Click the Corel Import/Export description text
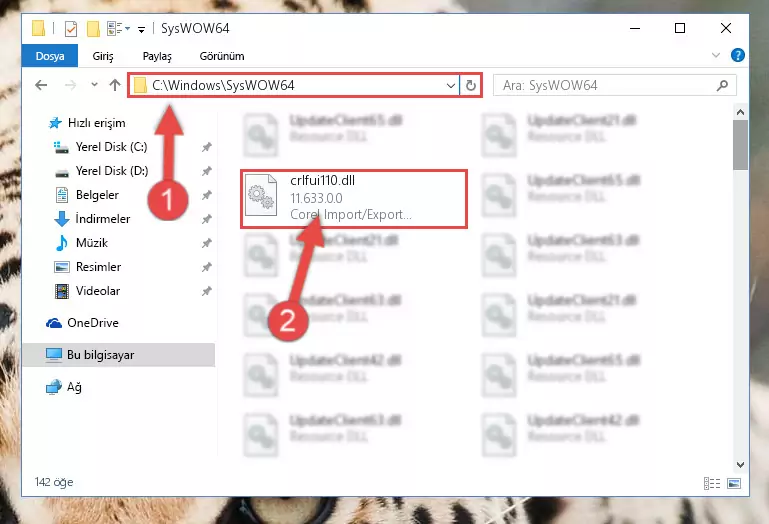 pyautogui.click(x=351, y=214)
